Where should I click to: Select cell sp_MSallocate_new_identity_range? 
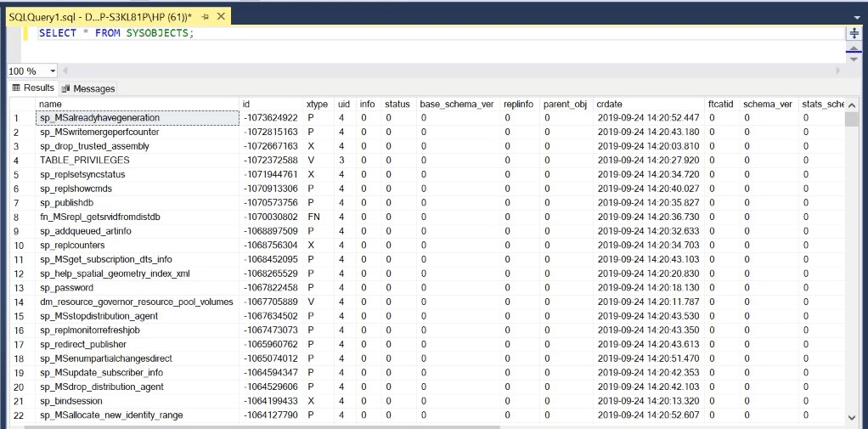click(x=138, y=415)
